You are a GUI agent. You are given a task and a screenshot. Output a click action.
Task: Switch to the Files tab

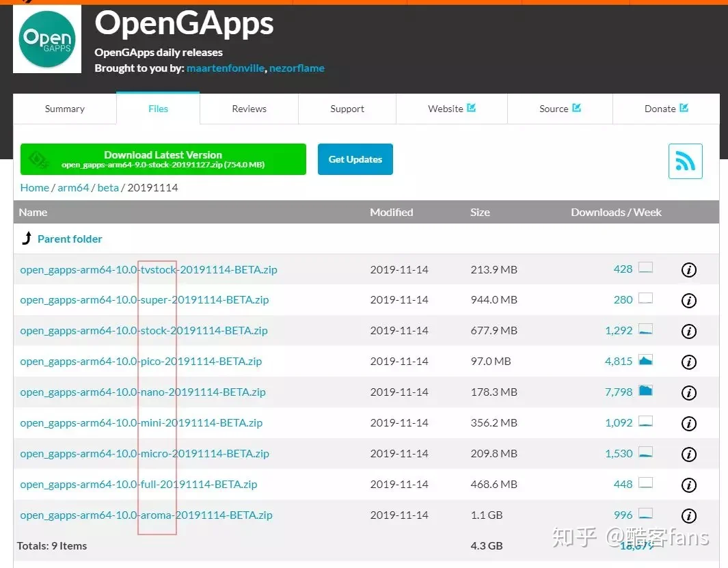(x=158, y=108)
